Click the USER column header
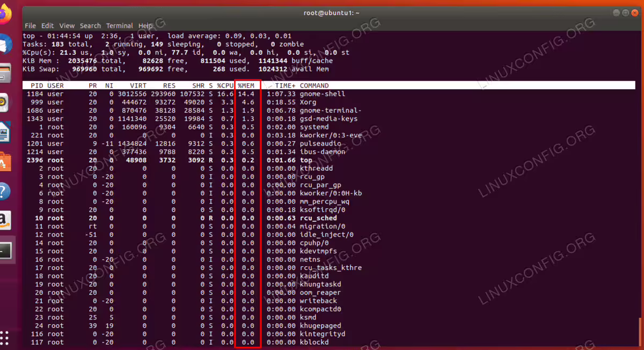The width and height of the screenshot is (644, 350). click(x=56, y=85)
